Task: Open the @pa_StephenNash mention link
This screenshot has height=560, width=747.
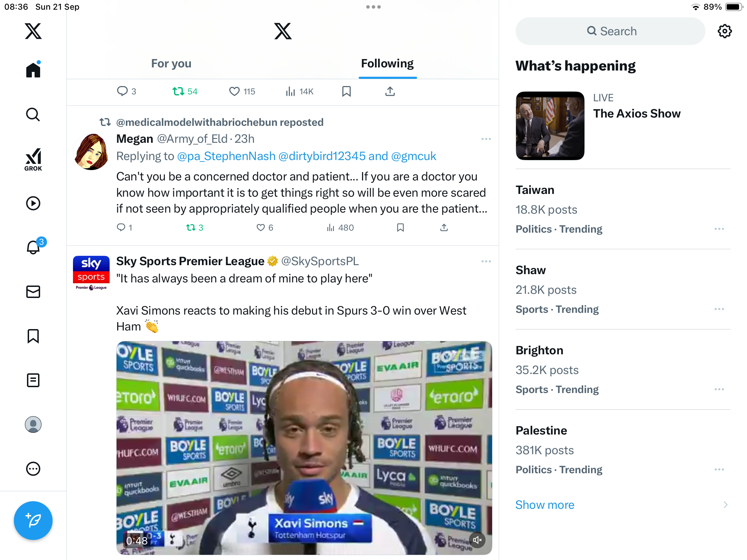Action: (x=226, y=156)
